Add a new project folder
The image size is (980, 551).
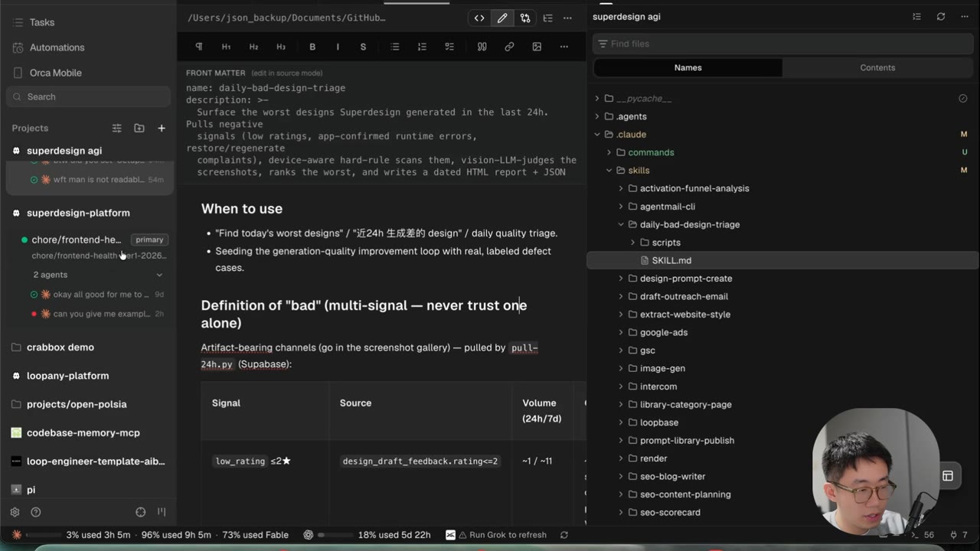[x=139, y=128]
